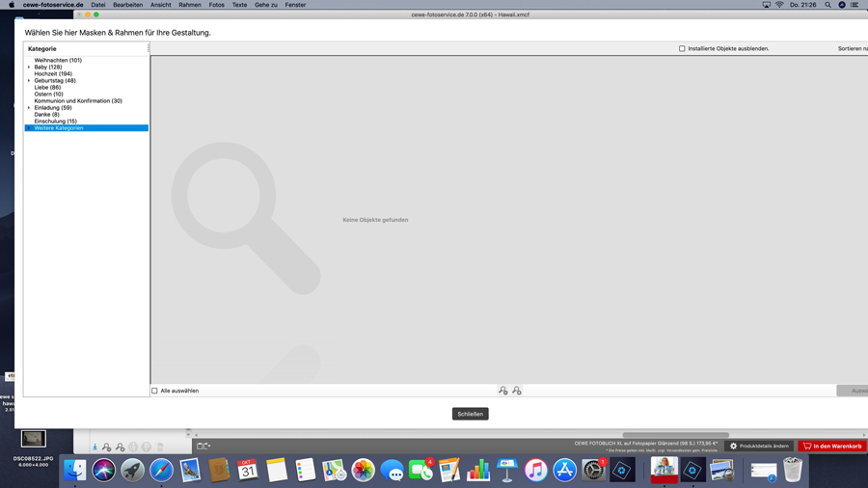Click the horizontal scrollbar below the dialog
868x488 pixels.
point(675,435)
